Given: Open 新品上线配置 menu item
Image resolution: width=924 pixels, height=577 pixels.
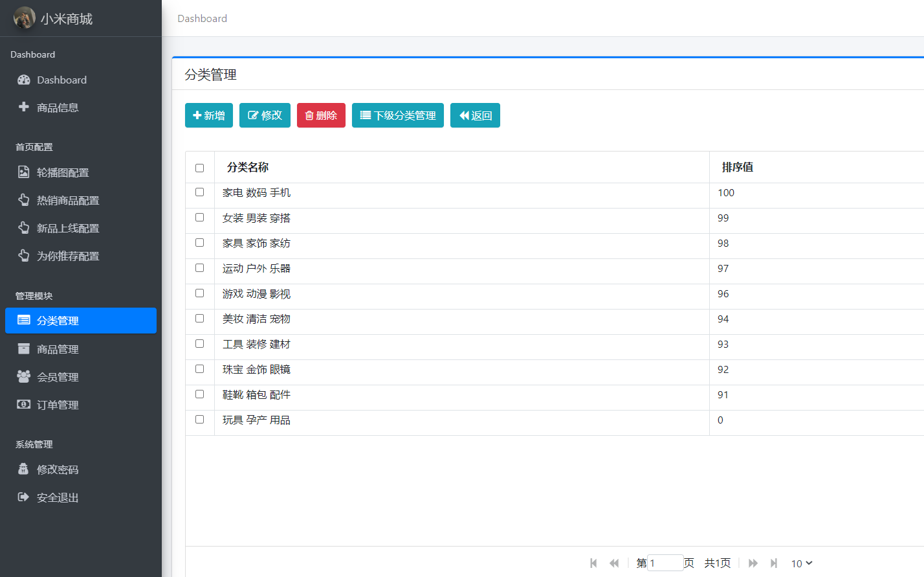Looking at the screenshot, I should tap(81, 228).
